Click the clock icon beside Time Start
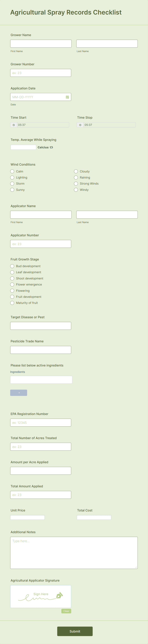 click(14, 125)
